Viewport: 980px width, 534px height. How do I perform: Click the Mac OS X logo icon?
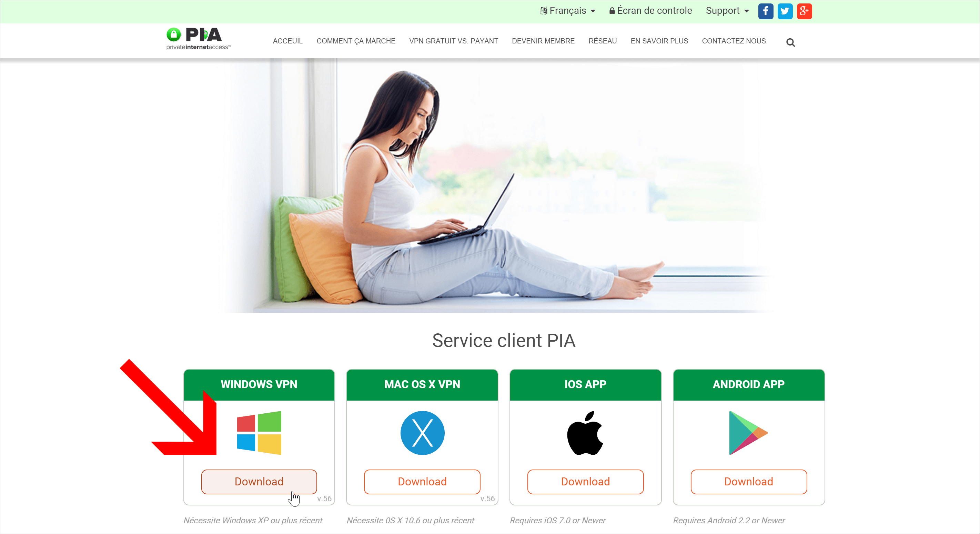422,433
